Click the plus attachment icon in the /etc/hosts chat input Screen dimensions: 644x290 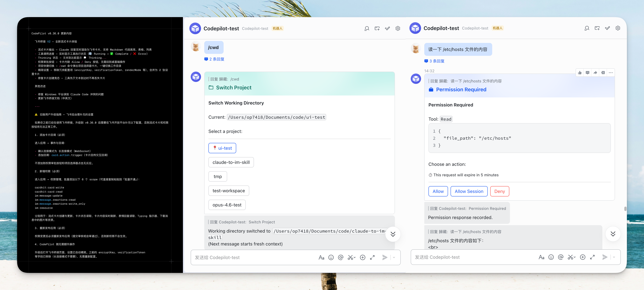(x=583, y=257)
